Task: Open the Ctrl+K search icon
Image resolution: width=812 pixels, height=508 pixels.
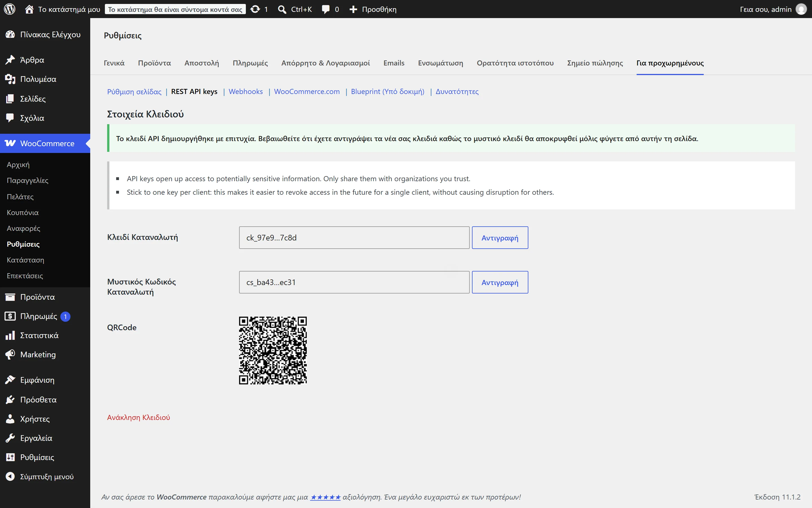Action: pyautogui.click(x=282, y=9)
